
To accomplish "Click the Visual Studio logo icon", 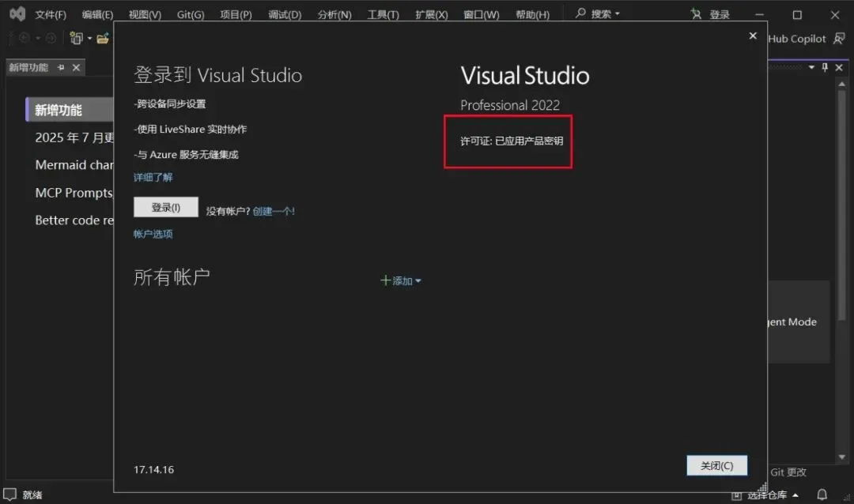I will 17,13.
